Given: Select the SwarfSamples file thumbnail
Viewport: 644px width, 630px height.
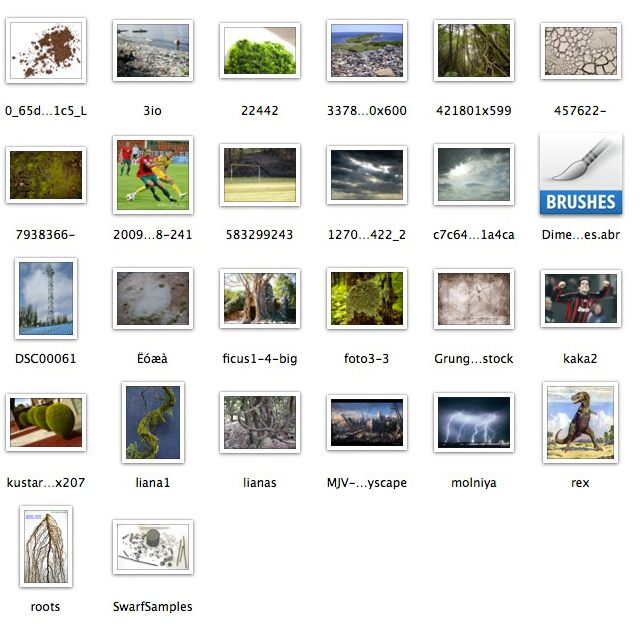Looking at the screenshot, I should 153,546.
